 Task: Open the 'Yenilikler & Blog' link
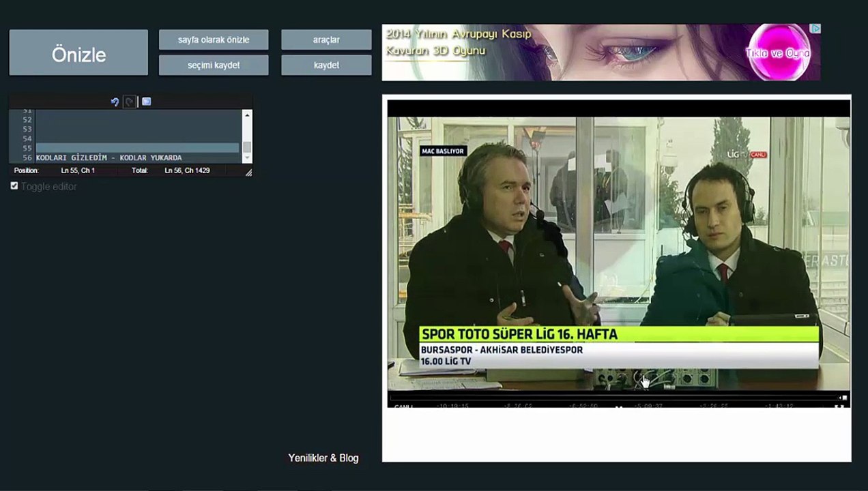click(x=323, y=458)
